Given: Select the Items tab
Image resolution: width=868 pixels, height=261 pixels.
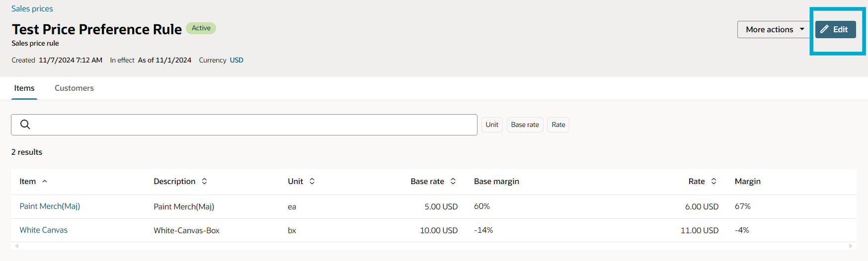Looking at the screenshot, I should click(x=24, y=88).
